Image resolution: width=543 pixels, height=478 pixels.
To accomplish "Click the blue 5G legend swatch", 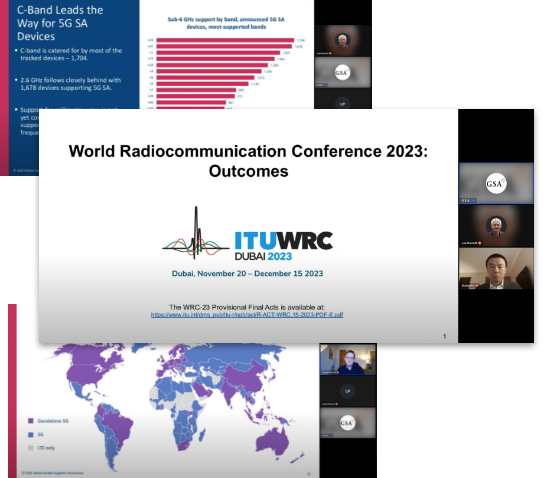I will pyautogui.click(x=30, y=434).
